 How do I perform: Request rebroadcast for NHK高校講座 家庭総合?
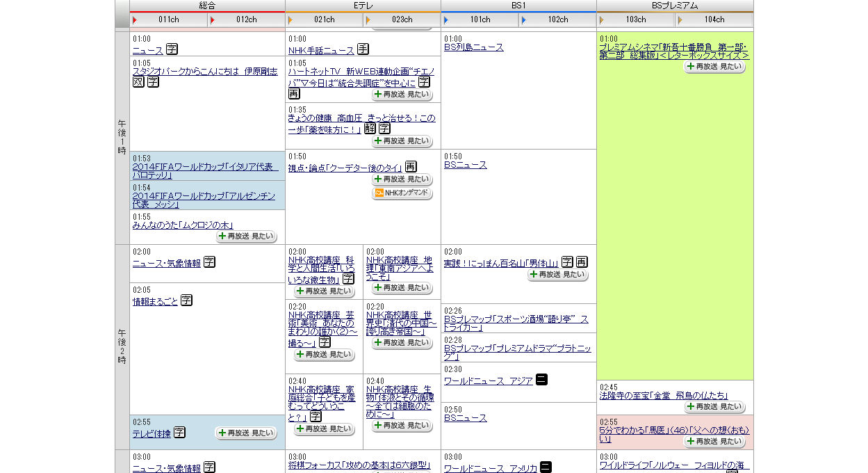pos(324,428)
